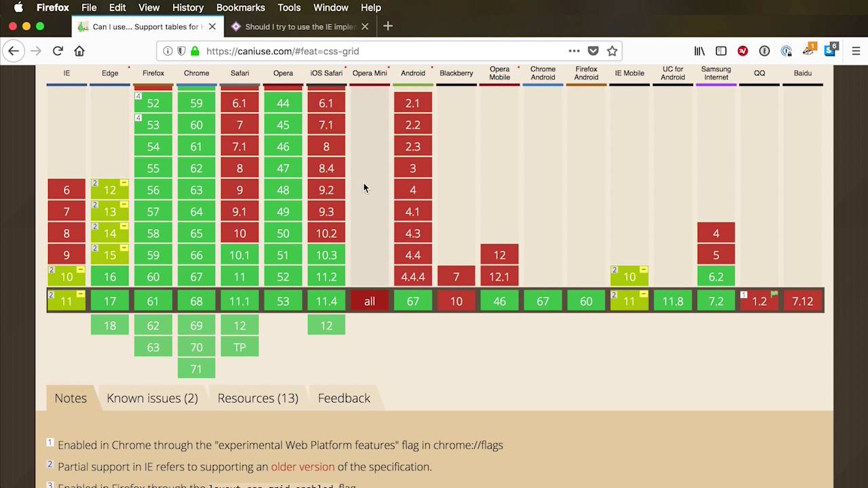Open page actions three-dot menu
The image size is (868, 488).
pos(574,51)
